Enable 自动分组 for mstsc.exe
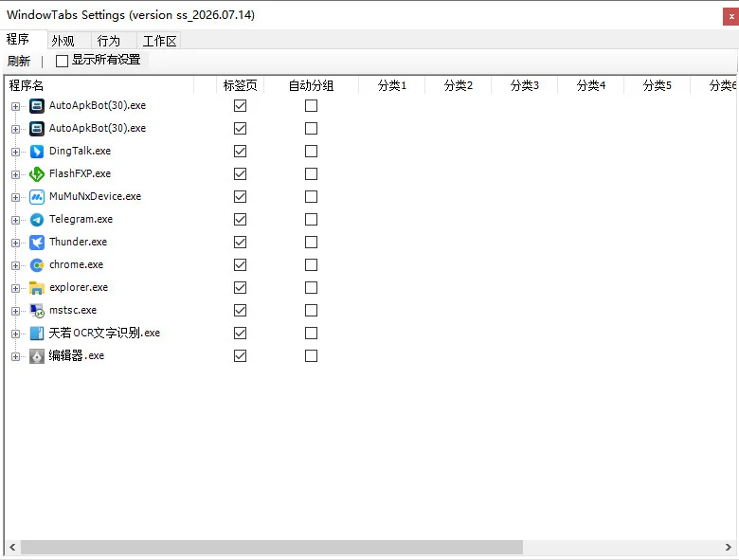The height and width of the screenshot is (560, 739). [x=311, y=310]
